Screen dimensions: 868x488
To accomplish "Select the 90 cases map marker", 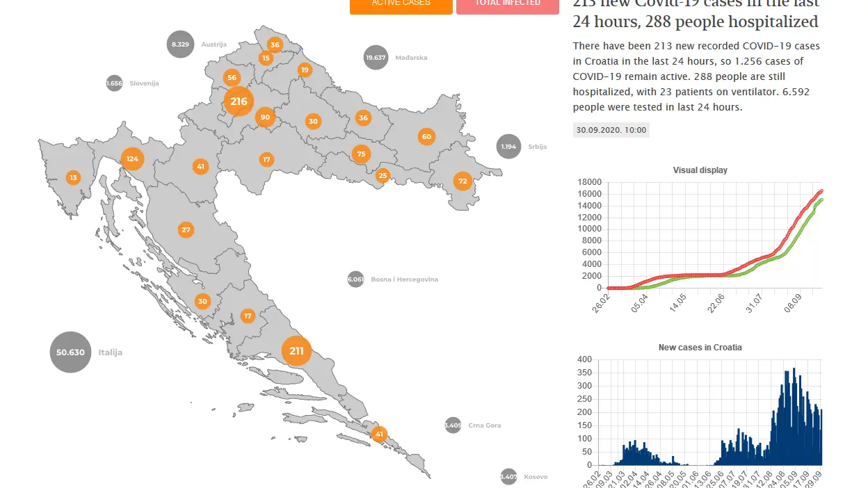I will pos(265,117).
